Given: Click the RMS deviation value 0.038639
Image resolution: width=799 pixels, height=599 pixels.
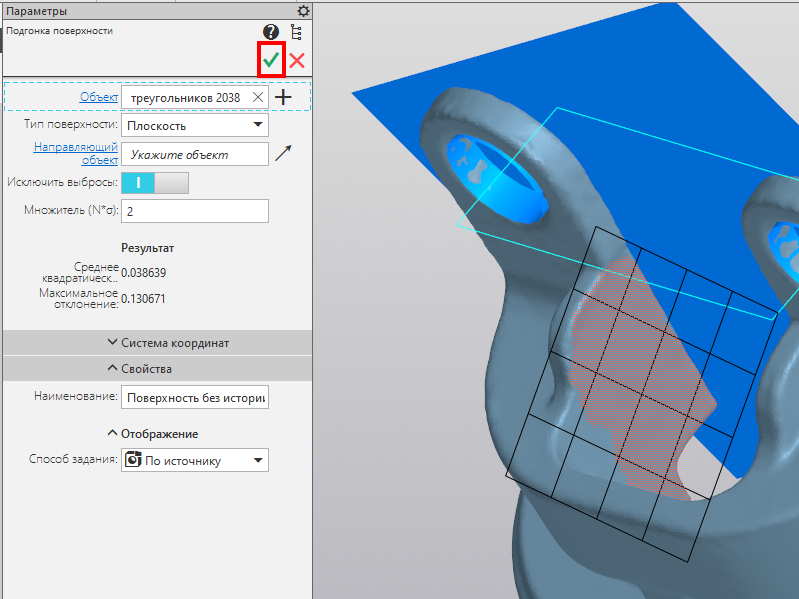Looking at the screenshot, I should tap(144, 273).
